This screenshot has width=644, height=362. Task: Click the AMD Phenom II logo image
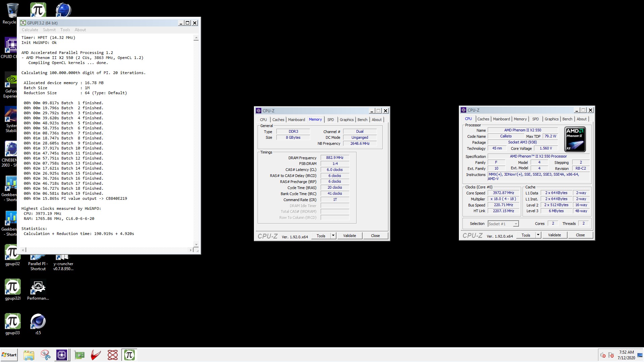(x=575, y=139)
